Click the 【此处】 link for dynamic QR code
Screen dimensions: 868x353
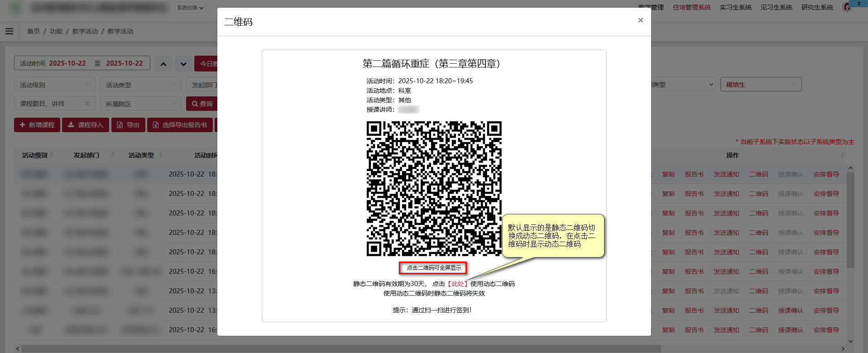[458, 284]
